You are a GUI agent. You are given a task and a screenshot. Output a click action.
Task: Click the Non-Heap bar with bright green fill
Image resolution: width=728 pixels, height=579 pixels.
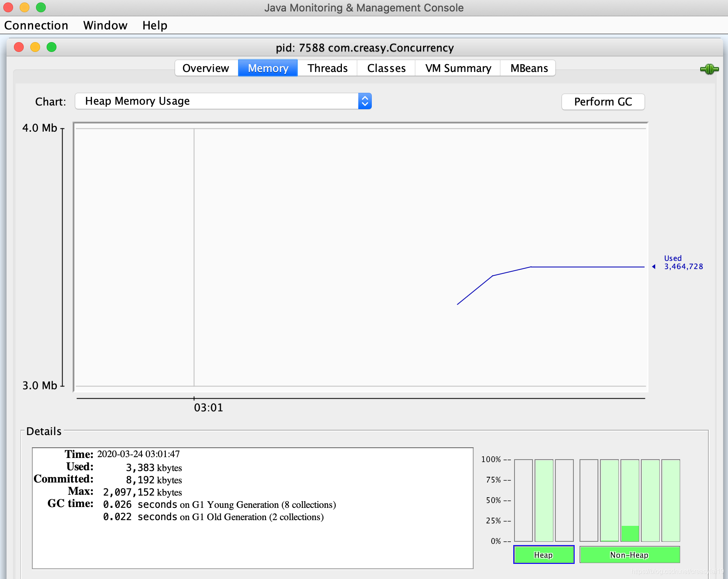(630, 500)
